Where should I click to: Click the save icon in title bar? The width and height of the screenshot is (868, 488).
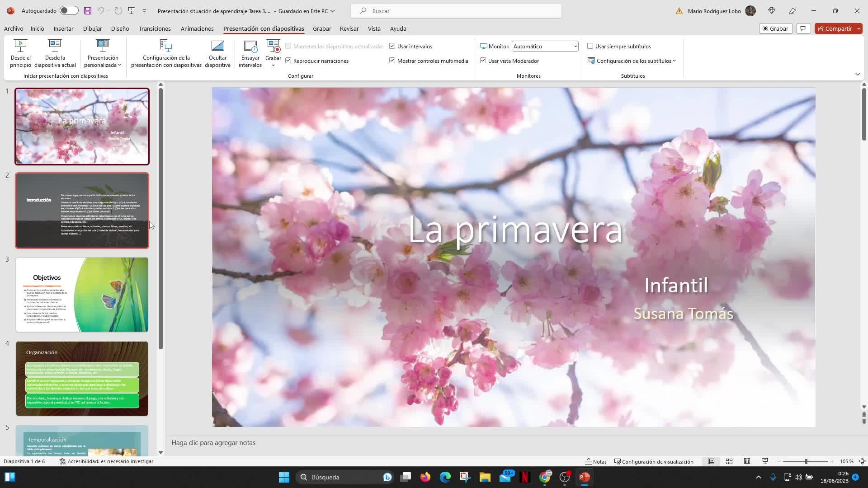pyautogui.click(x=88, y=11)
